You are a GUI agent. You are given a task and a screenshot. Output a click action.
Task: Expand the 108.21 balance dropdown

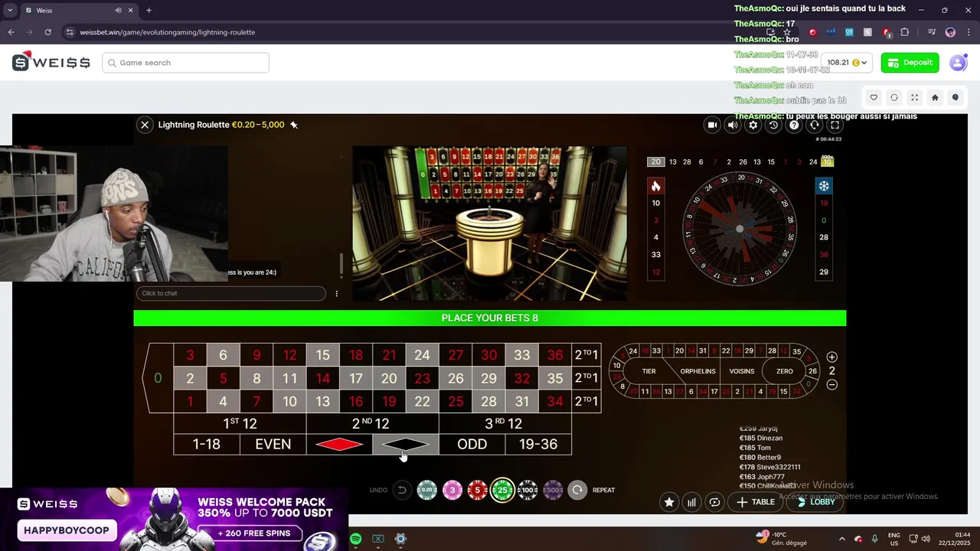pos(847,63)
